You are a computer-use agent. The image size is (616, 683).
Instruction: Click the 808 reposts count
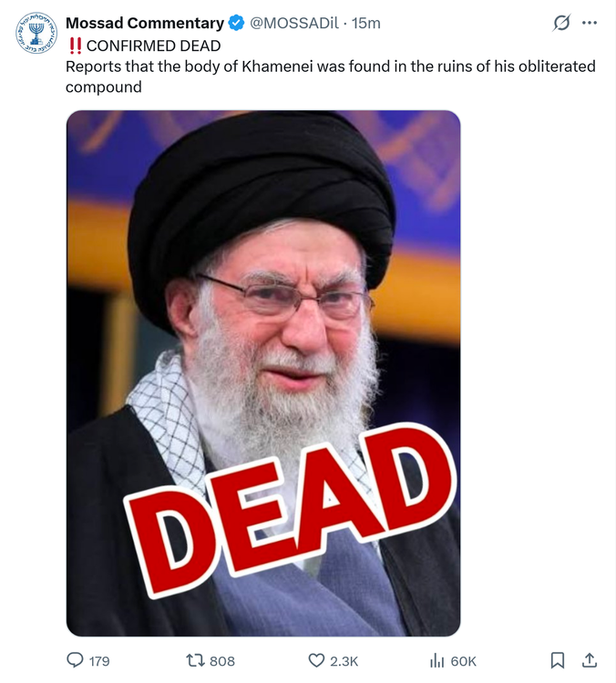pyautogui.click(x=222, y=661)
